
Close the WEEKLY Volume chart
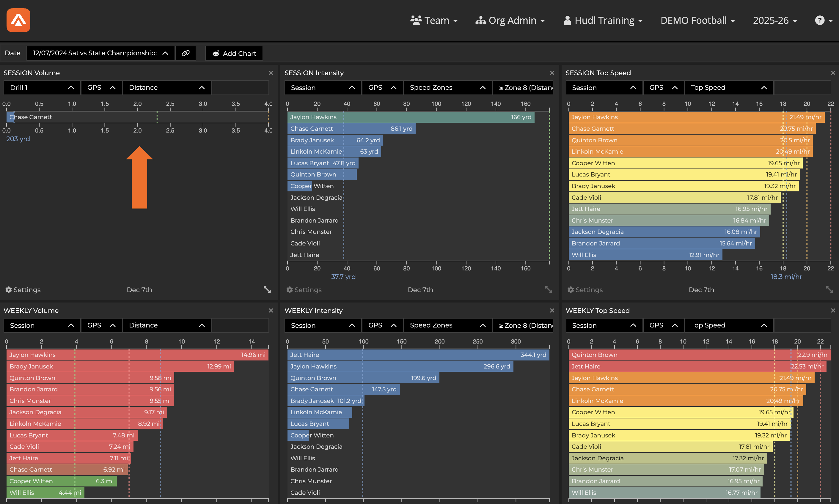pos(271,311)
